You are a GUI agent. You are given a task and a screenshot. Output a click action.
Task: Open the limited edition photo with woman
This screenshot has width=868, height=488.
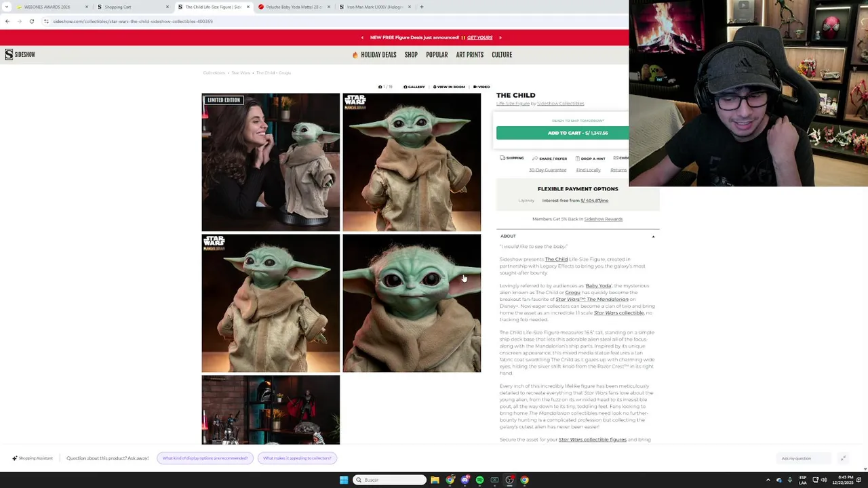pyautogui.click(x=271, y=162)
